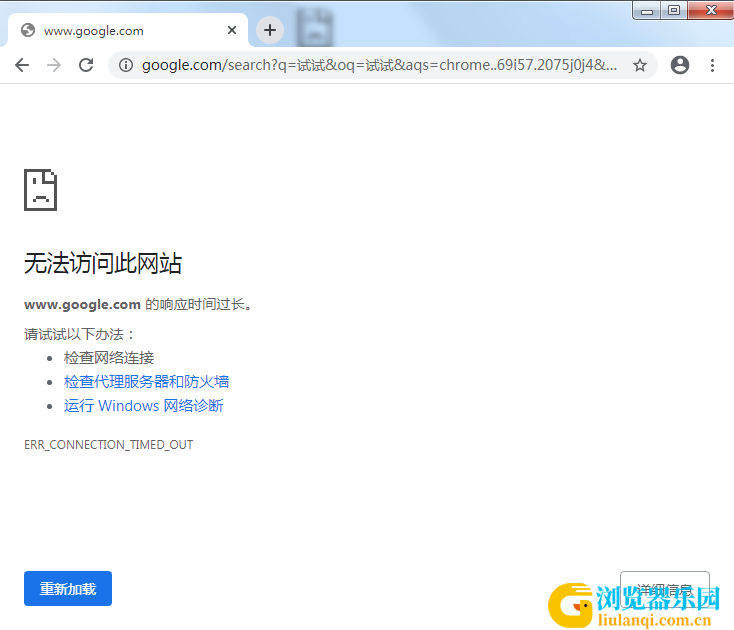The image size is (734, 630).
Task: Click the ERR_CONNECTION_TIMED_OUT error code
Action: click(x=109, y=445)
